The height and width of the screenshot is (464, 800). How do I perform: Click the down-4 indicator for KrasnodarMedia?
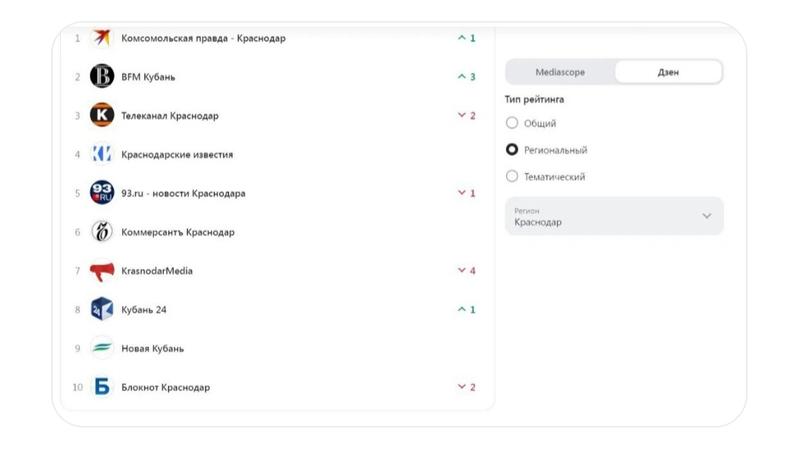click(x=466, y=271)
